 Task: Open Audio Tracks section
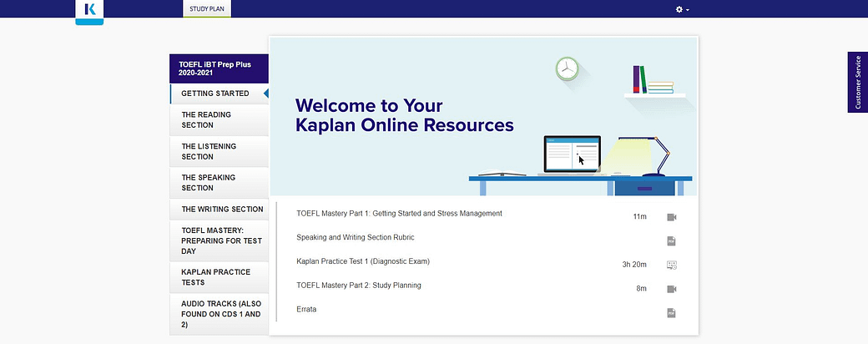(220, 314)
